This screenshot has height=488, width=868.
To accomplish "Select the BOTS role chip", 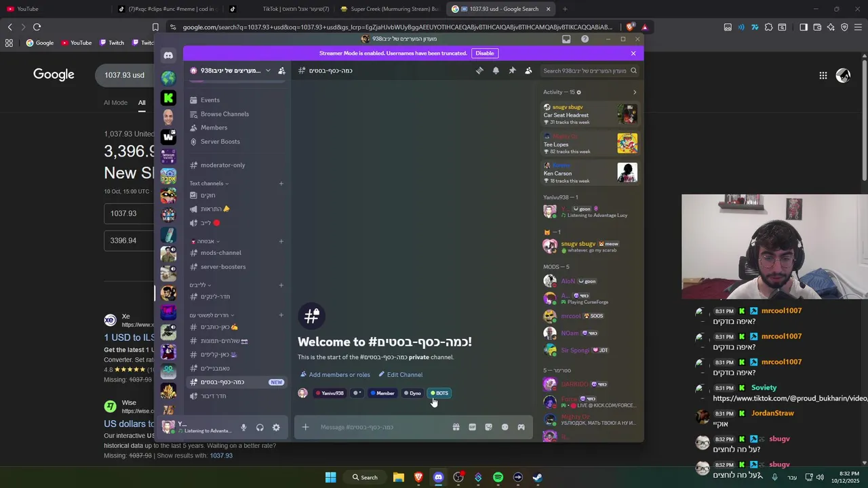I will click(439, 393).
